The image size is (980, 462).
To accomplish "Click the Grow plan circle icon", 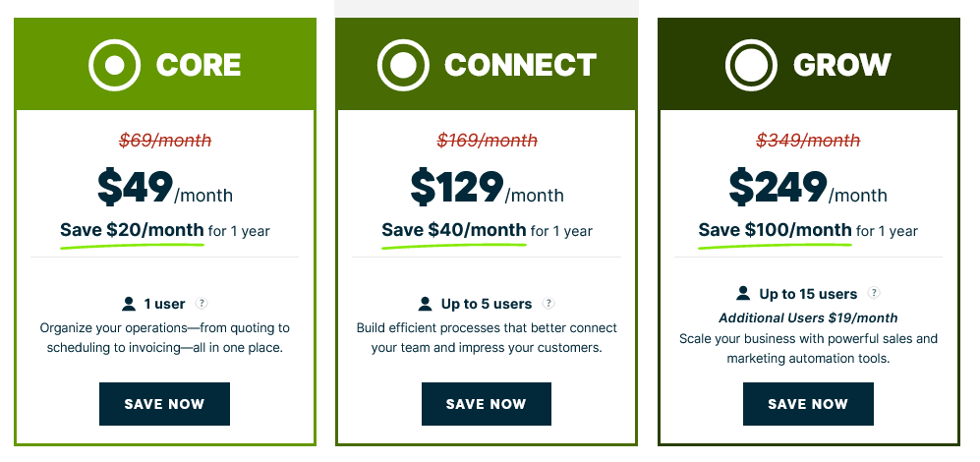I will tap(752, 65).
